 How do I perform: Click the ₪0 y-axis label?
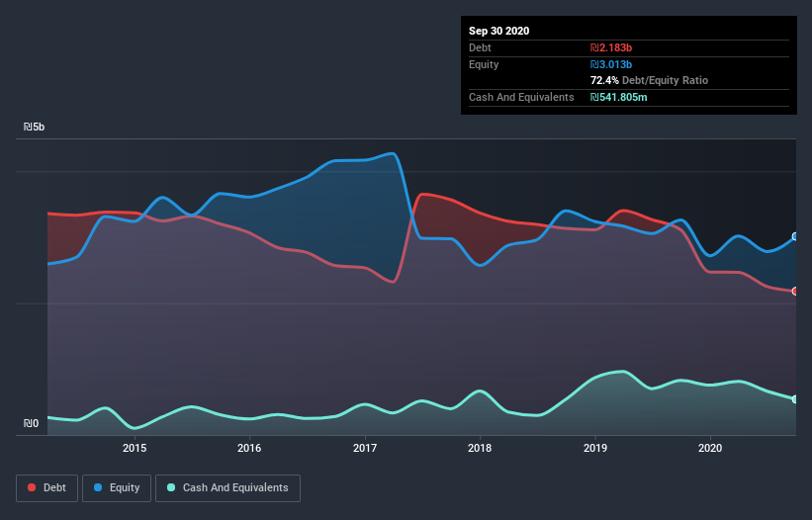pos(31,423)
